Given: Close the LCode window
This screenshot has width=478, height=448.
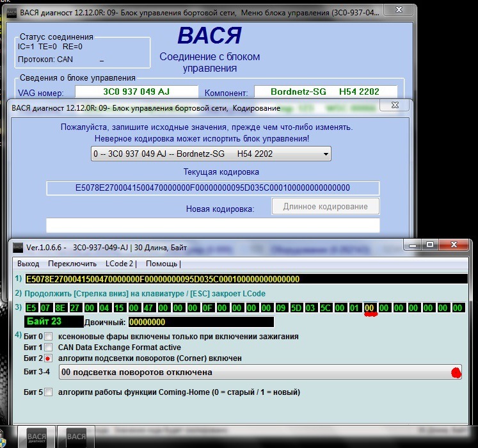Looking at the screenshot, I should click(454, 244).
